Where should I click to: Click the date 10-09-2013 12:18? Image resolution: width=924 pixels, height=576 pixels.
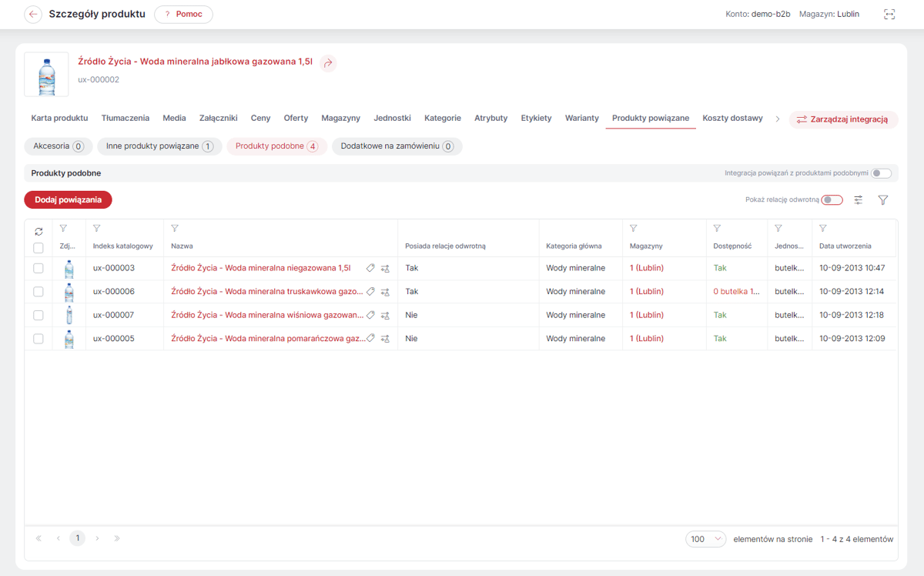pos(852,315)
